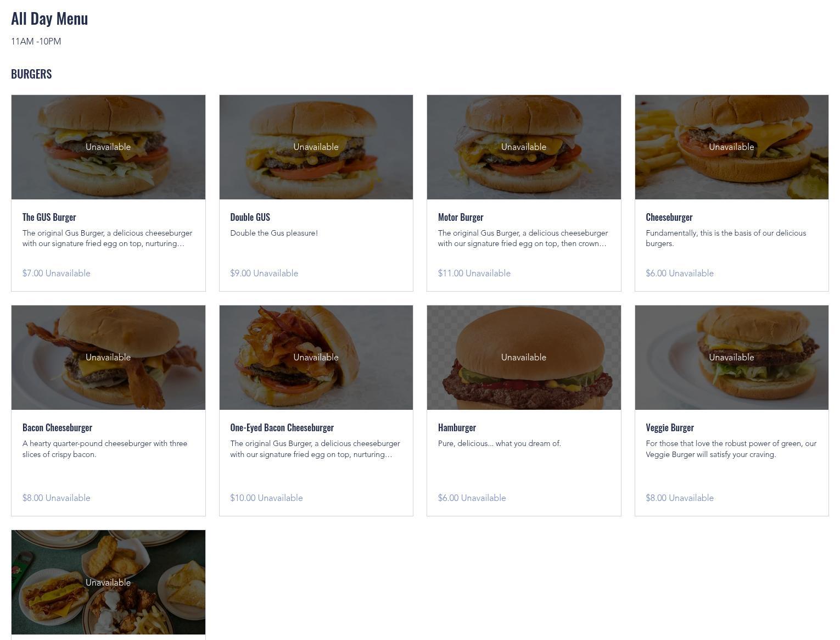Click the $11.00 Unavailable price label
840x640 pixels.
[474, 273]
